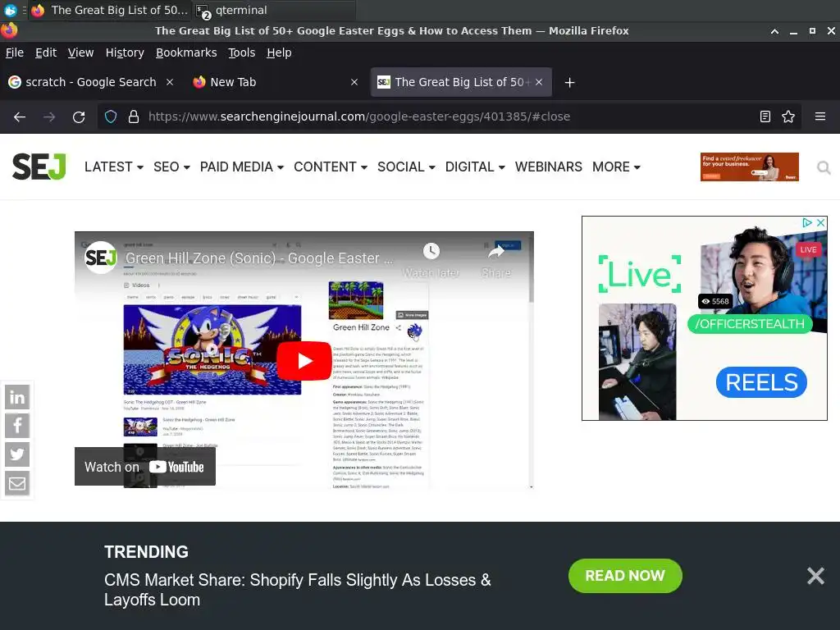Open the History menu
Screen dimensions: 840x630
pos(125,52)
